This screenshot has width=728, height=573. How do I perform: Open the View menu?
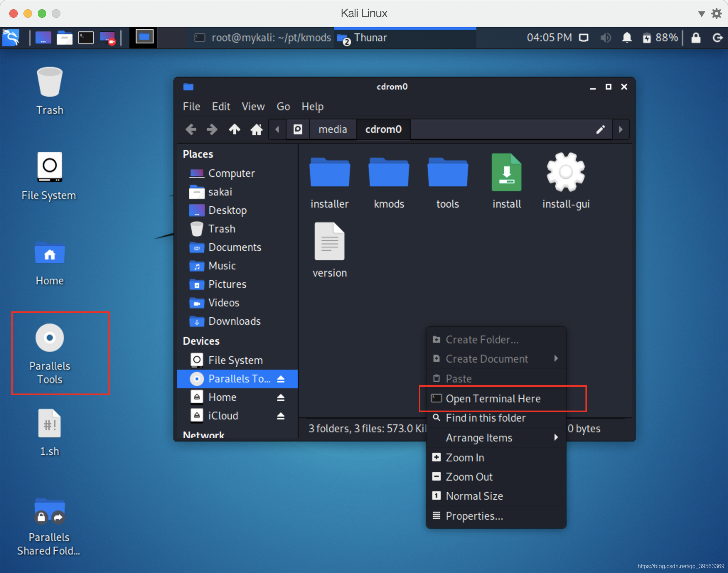pos(253,107)
